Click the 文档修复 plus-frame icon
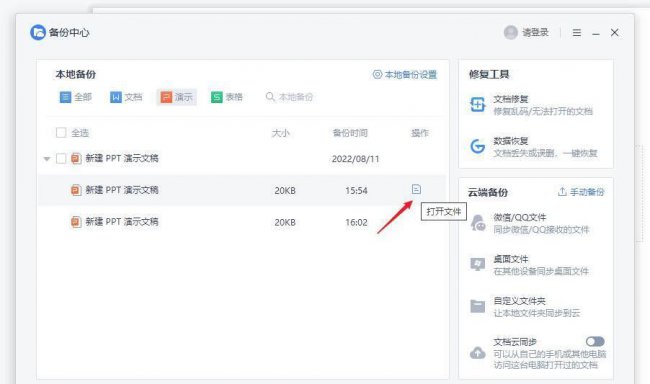This screenshot has height=384, width=650. click(x=477, y=105)
